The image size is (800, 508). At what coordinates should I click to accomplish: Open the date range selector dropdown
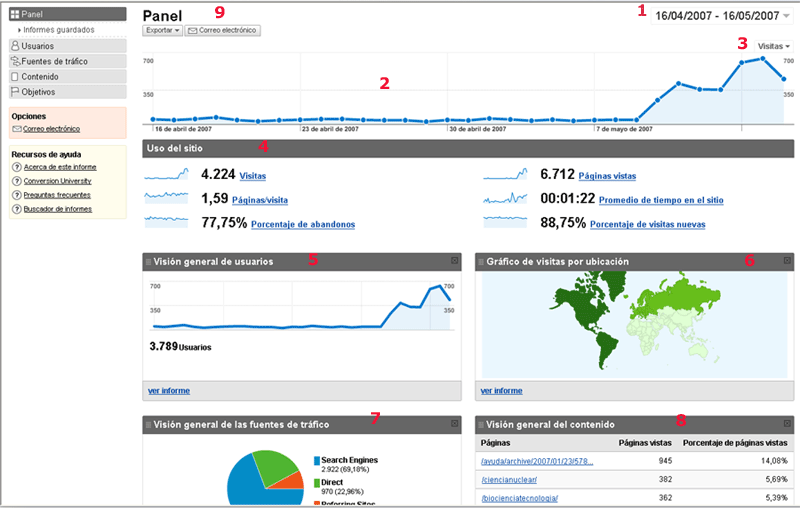786,17
